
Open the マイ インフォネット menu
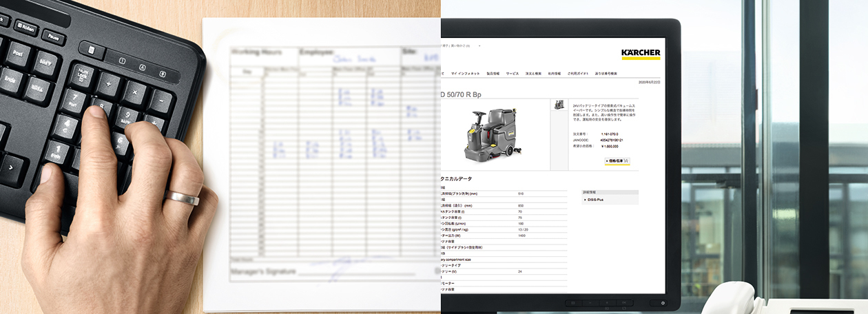click(466, 73)
